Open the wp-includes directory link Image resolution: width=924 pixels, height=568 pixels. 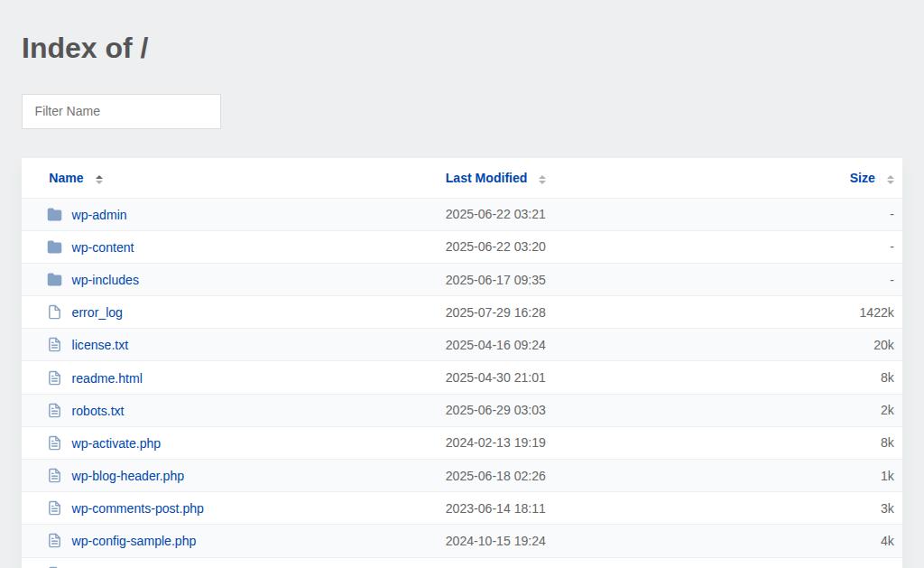(106, 280)
